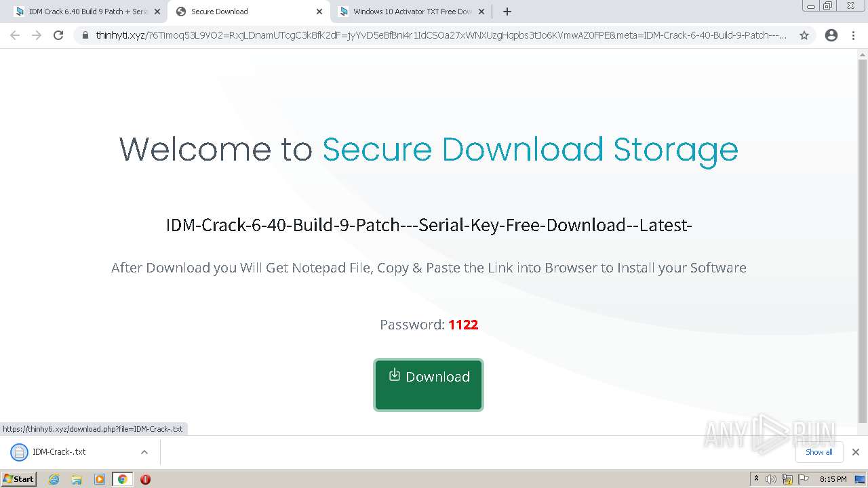Click the green Download button
The width and height of the screenshot is (868, 488).
coord(428,384)
